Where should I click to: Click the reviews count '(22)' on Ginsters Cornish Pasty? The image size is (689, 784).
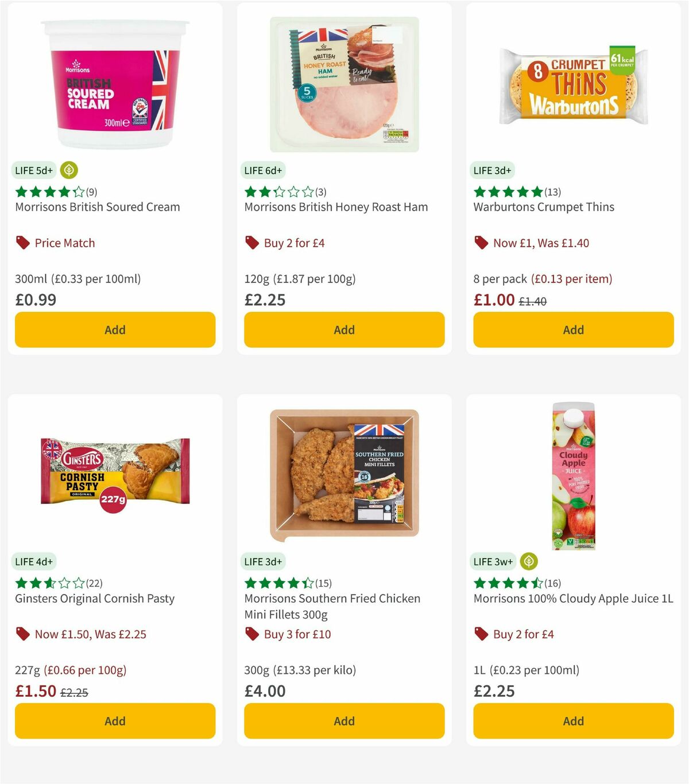[x=94, y=583]
